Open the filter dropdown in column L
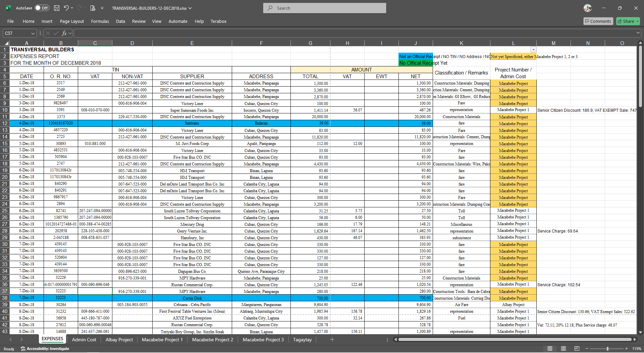Viewport: 644px width, 353px height. [533, 50]
